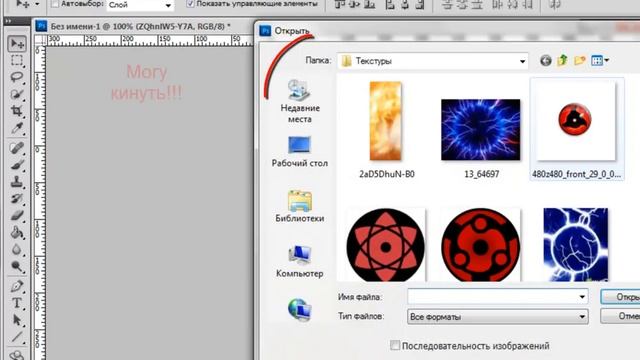Select the Lasso tool
640x360 pixels.
coord(17,78)
